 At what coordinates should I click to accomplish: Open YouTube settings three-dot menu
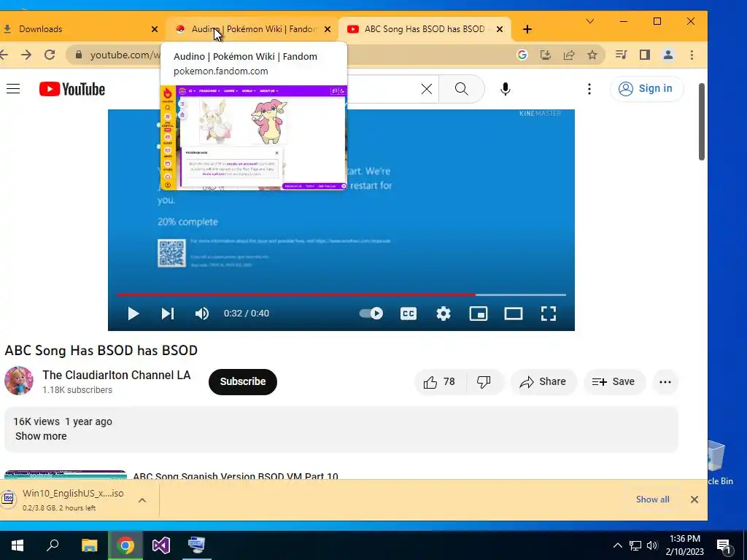click(x=589, y=89)
